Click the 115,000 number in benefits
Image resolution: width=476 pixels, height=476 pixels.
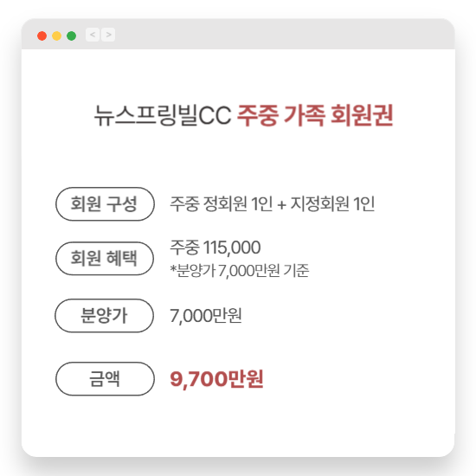tap(232, 248)
